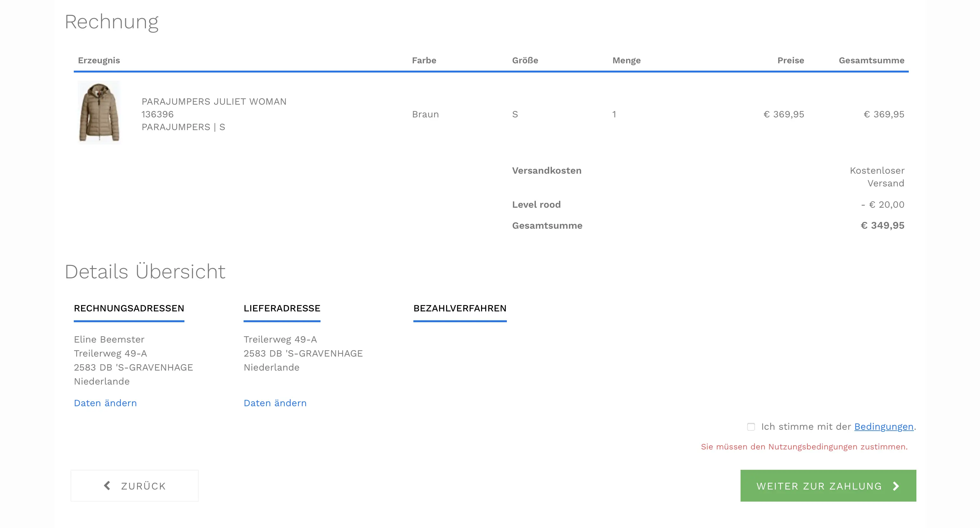Click the Farbe column header

click(x=424, y=60)
